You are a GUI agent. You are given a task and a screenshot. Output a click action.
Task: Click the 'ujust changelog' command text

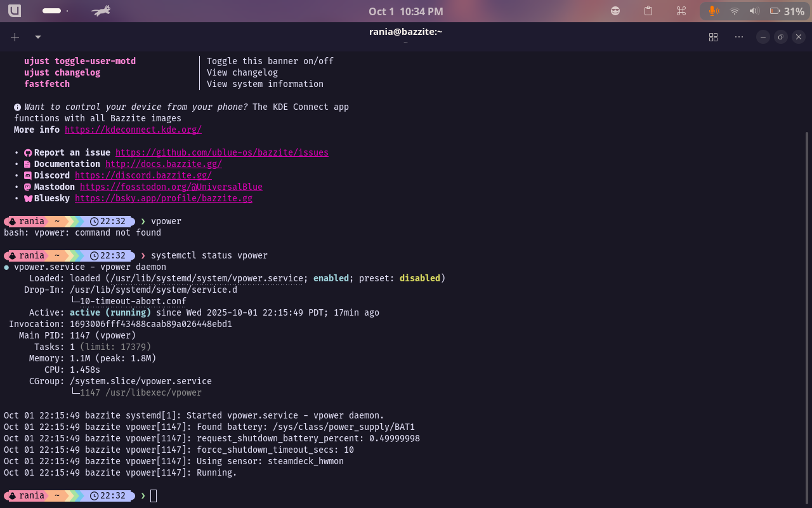[x=62, y=72]
